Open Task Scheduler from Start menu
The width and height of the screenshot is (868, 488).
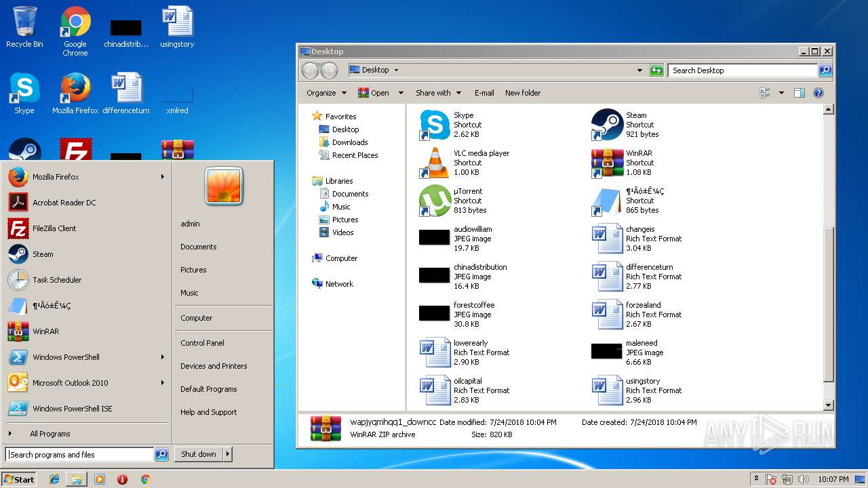(x=87, y=280)
